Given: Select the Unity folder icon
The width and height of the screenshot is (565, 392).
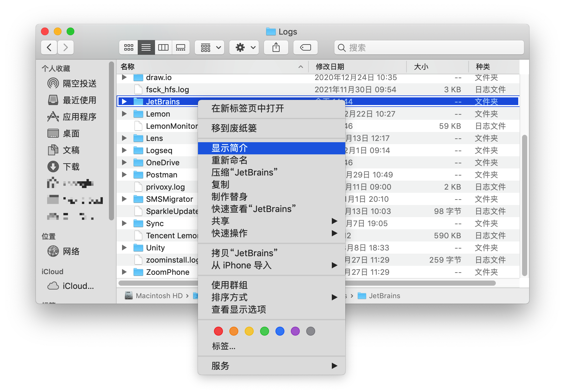Looking at the screenshot, I should click(138, 248).
